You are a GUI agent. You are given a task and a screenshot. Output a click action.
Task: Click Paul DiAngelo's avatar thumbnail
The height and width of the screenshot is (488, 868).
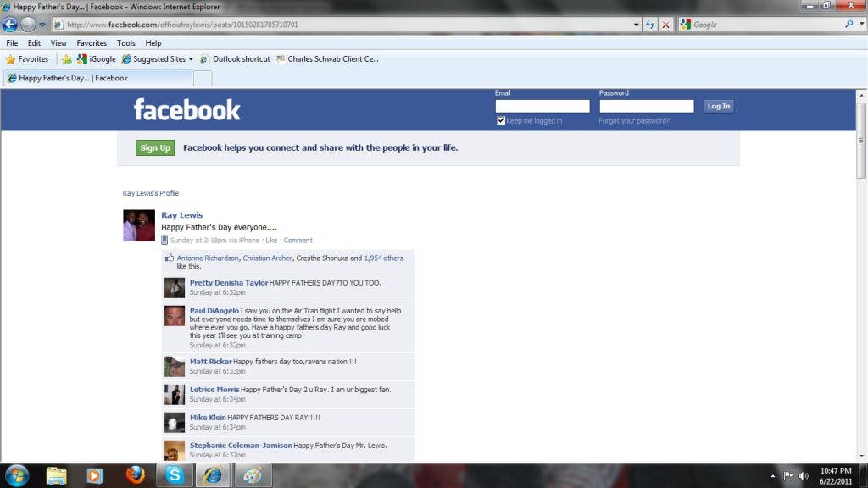[x=175, y=317]
